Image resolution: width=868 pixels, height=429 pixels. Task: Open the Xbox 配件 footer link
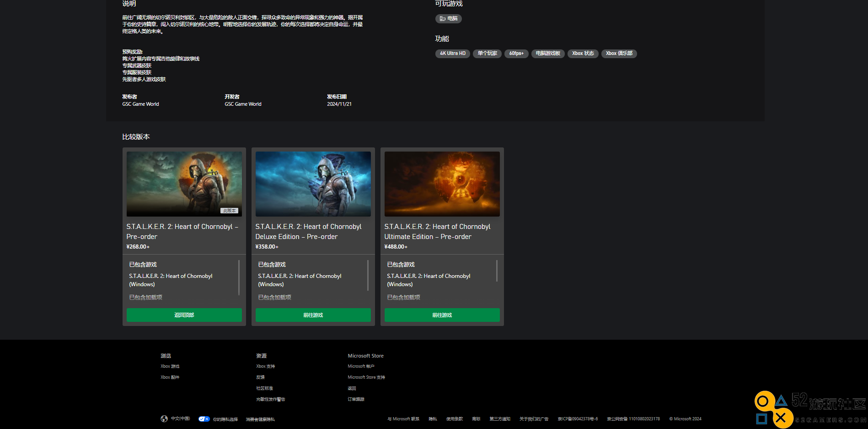tap(170, 377)
